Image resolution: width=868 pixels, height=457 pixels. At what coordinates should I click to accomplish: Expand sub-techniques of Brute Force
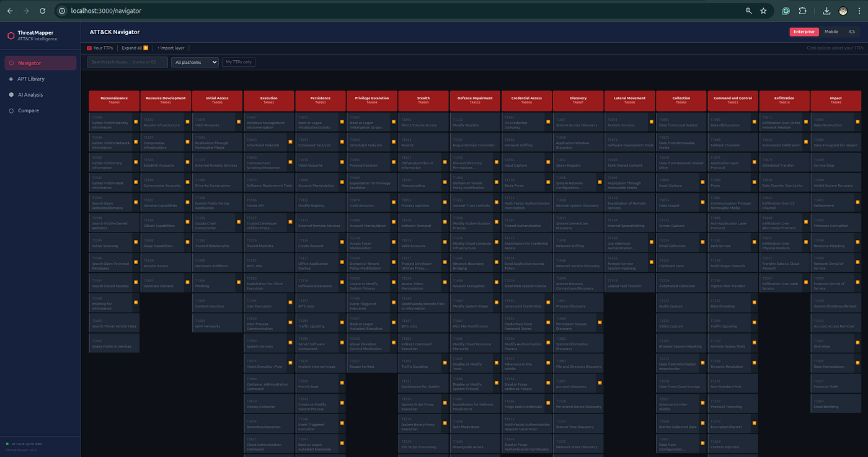548,182
